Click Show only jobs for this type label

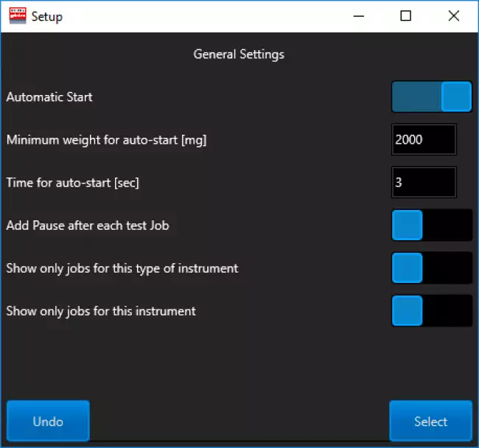click(x=122, y=268)
